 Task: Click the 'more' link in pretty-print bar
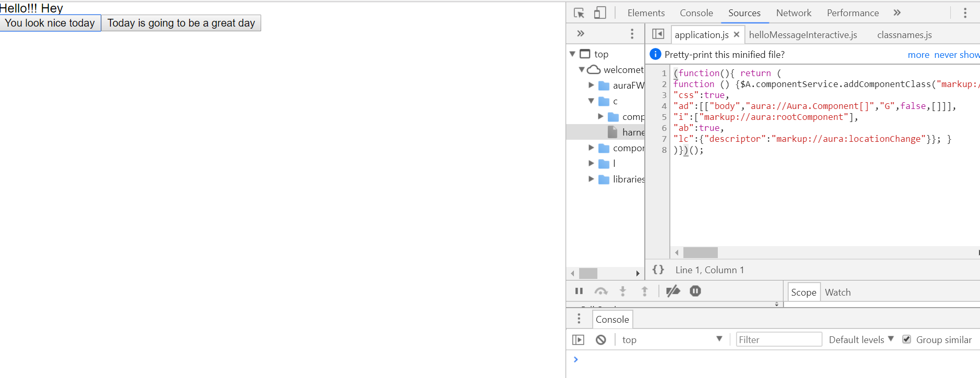point(918,55)
